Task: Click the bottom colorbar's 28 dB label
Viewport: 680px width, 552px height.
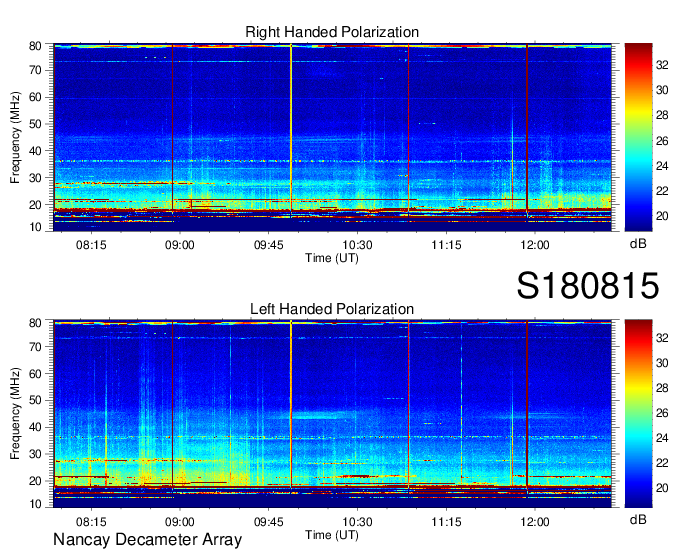Action: click(662, 388)
